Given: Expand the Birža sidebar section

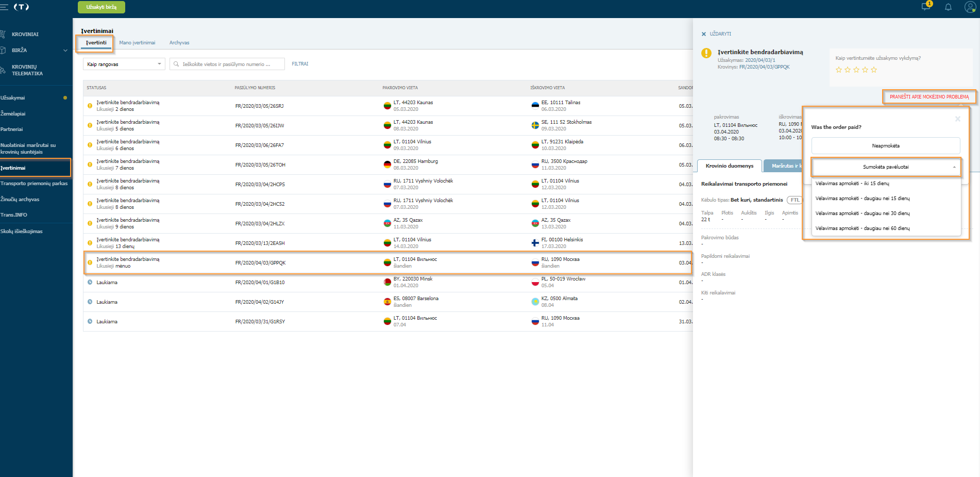Looking at the screenshot, I should [65, 51].
